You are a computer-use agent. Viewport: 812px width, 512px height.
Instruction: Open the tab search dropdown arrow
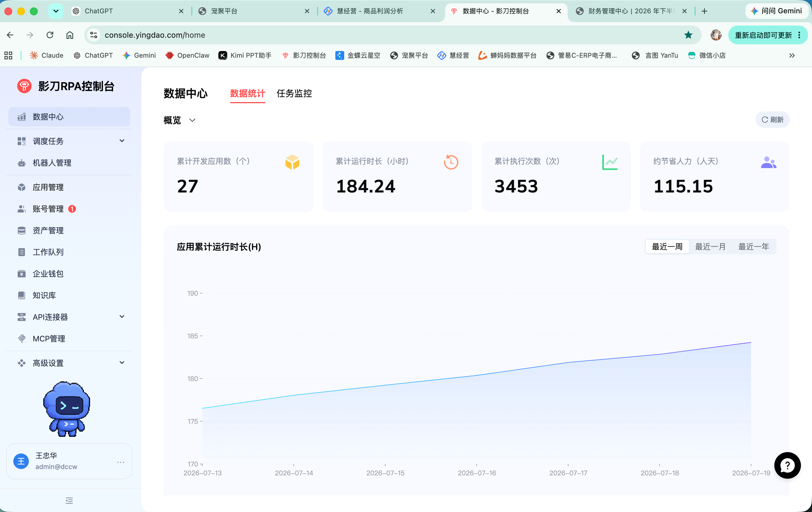tap(56, 11)
